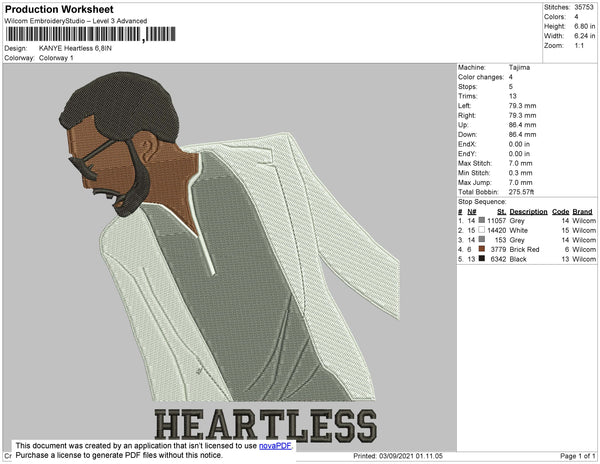Click the Max Stitch value 7.0 mm
This screenshot has width=600, height=464.
coord(520,163)
